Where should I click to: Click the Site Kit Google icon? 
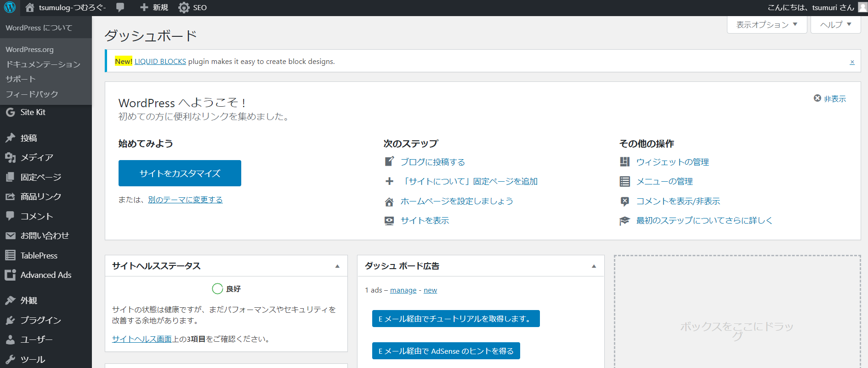(10, 112)
